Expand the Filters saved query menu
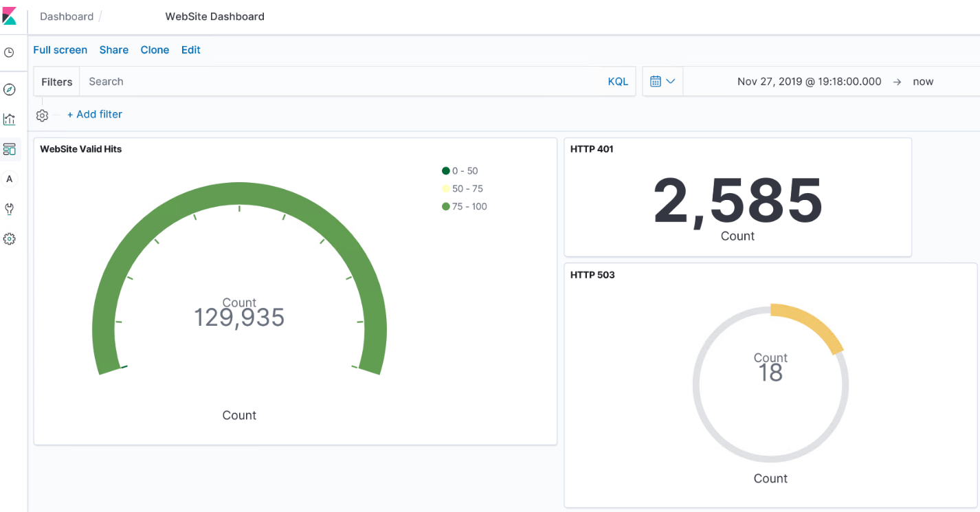Screen dimensions: 980x512 pyautogui.click(x=56, y=82)
